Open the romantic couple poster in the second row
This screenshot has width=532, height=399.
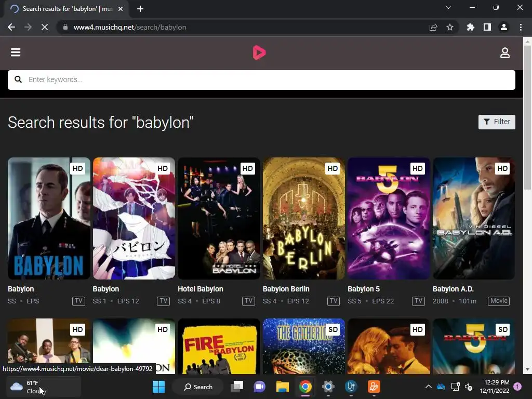click(389, 346)
